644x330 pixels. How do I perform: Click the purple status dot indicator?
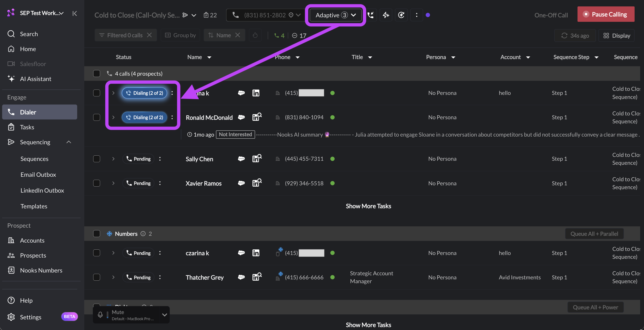coord(428,15)
